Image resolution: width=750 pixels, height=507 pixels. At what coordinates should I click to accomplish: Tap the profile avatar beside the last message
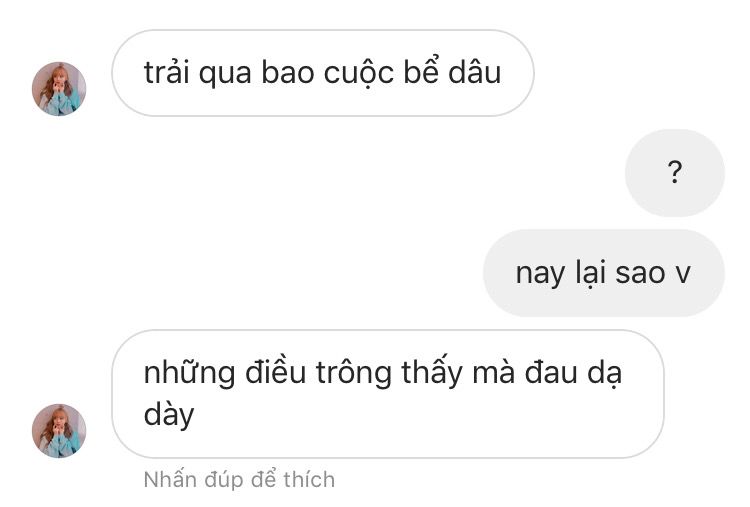pyautogui.click(x=59, y=431)
